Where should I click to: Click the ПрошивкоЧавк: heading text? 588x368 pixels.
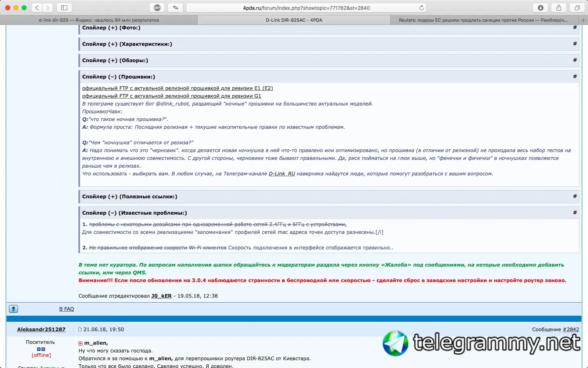pos(102,112)
